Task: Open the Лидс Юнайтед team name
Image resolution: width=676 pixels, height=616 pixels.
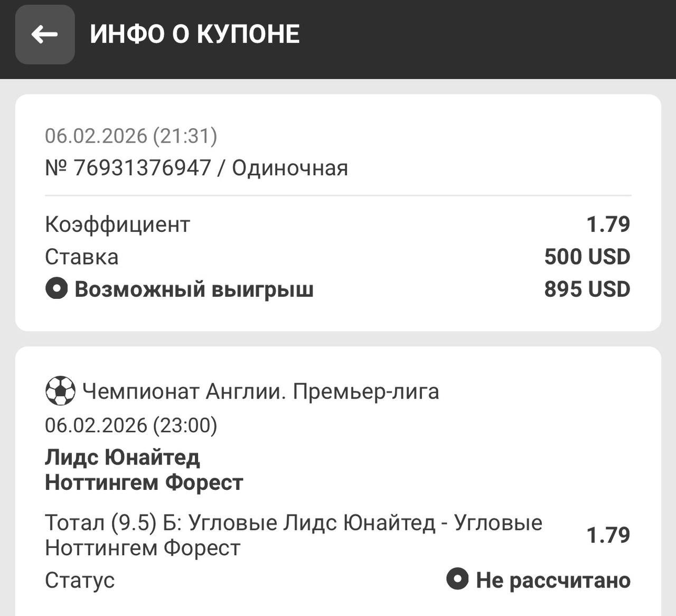Action: (x=123, y=457)
